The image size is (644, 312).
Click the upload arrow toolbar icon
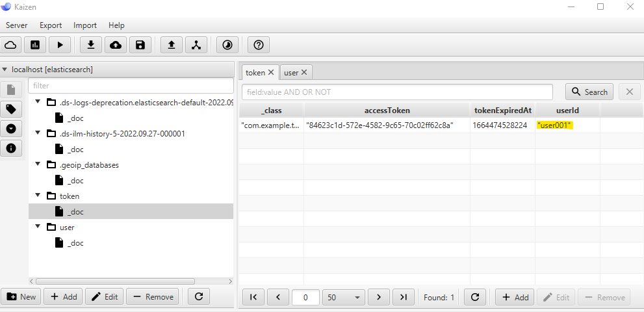coord(172,45)
